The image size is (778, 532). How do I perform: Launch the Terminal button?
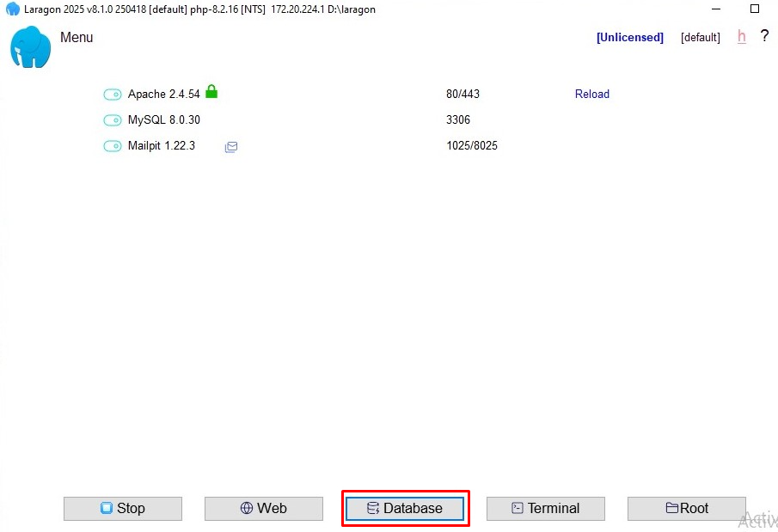(x=545, y=508)
